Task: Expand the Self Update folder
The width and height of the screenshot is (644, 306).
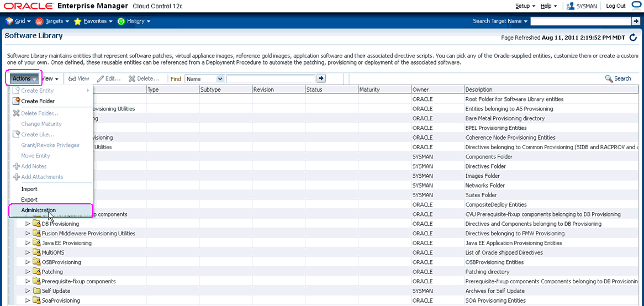Action: point(28,291)
